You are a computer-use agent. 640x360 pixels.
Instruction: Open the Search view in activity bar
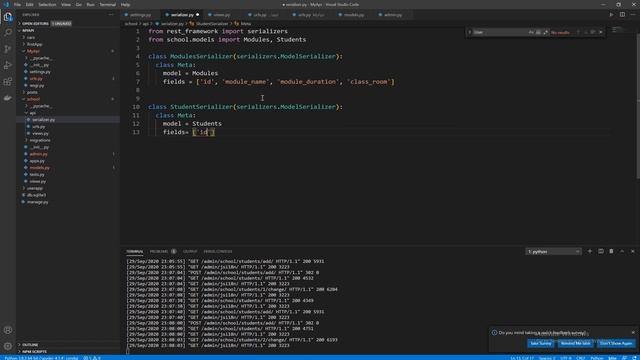click(x=8, y=32)
